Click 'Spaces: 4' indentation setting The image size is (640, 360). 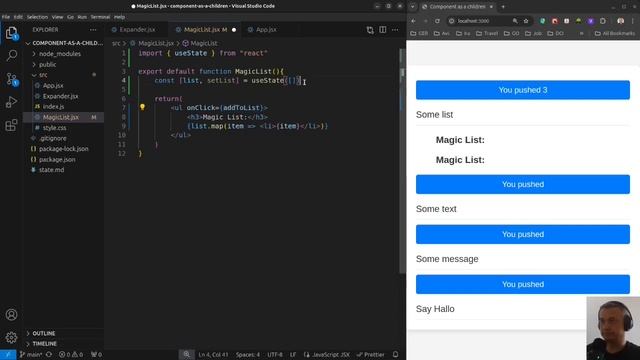pos(247,355)
